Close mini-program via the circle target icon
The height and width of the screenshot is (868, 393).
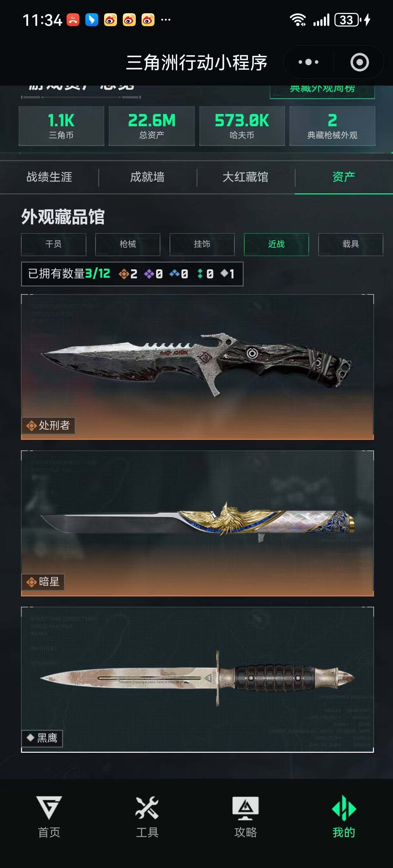[360, 62]
